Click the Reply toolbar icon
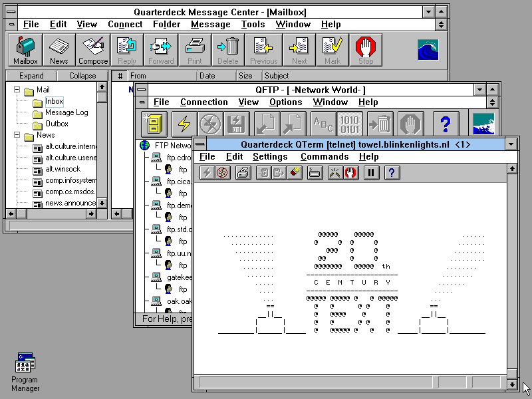The width and height of the screenshot is (532, 399). (127, 50)
